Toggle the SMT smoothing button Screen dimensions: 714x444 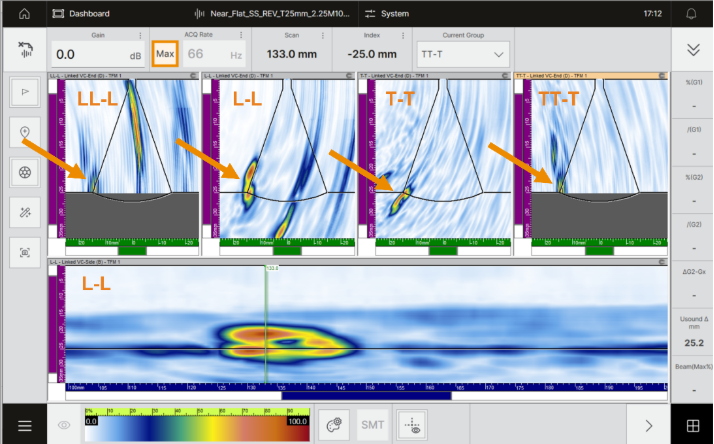[372, 425]
